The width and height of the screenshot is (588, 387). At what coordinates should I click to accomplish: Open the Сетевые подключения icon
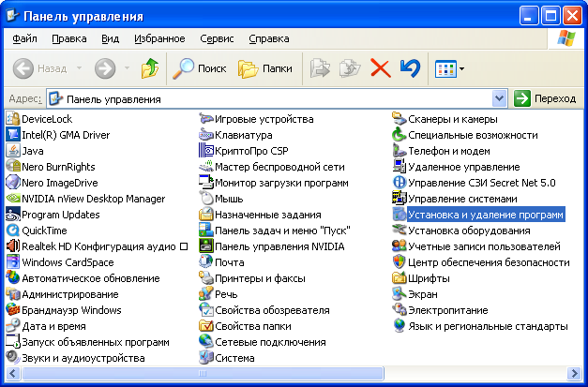coord(206,342)
